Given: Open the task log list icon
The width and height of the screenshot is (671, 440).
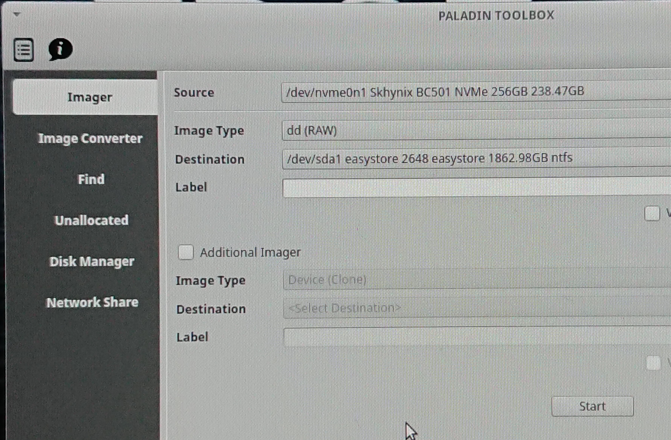Looking at the screenshot, I should pos(24,50).
